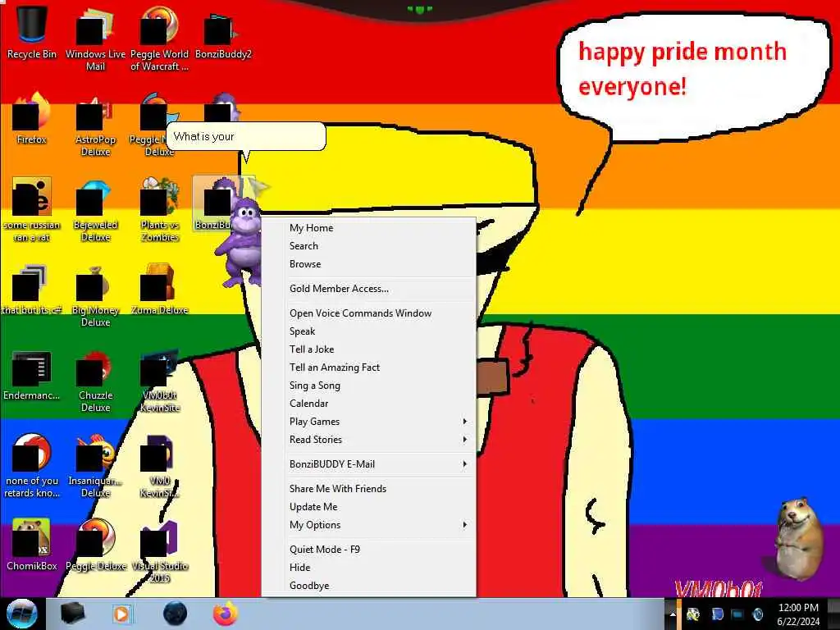840x630 pixels.
Task: Choose Hide in the Bonzi menu
Action: point(378,568)
